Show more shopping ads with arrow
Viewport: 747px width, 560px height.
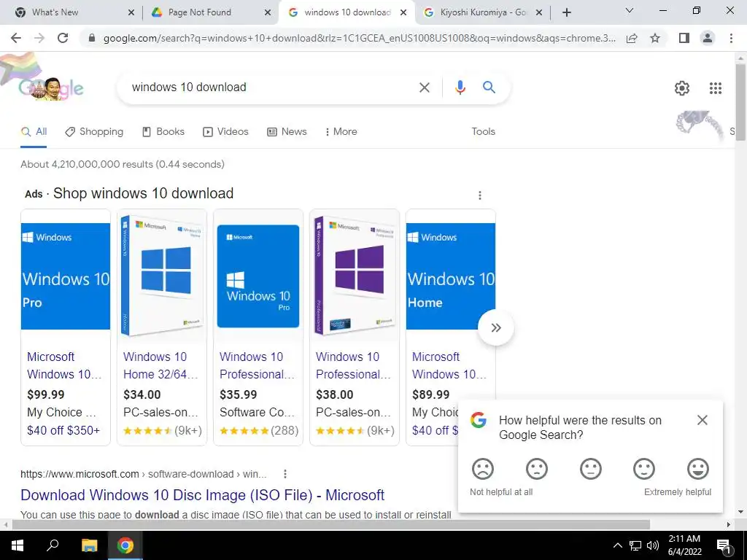[x=496, y=327]
